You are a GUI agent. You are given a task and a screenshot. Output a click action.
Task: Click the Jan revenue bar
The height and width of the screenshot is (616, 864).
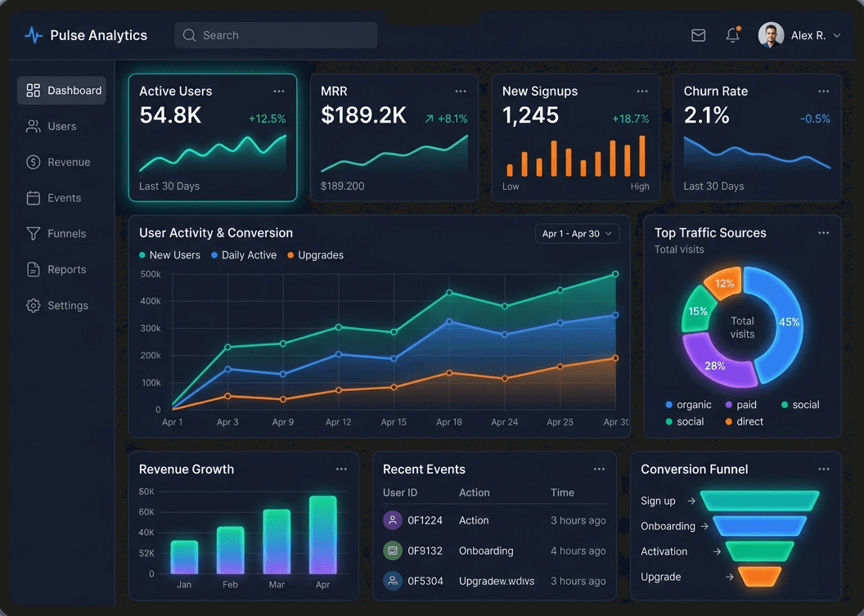(184, 557)
